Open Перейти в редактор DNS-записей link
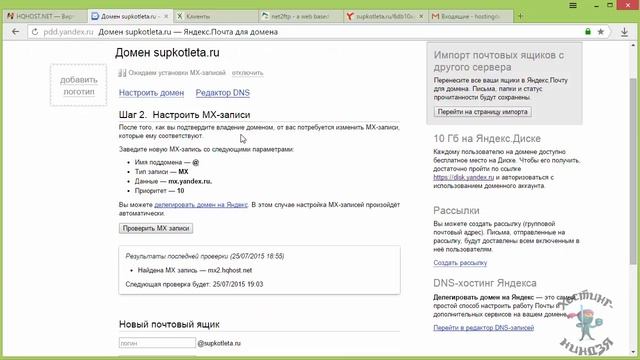Screen dimensions: 640x360 coord(484,327)
